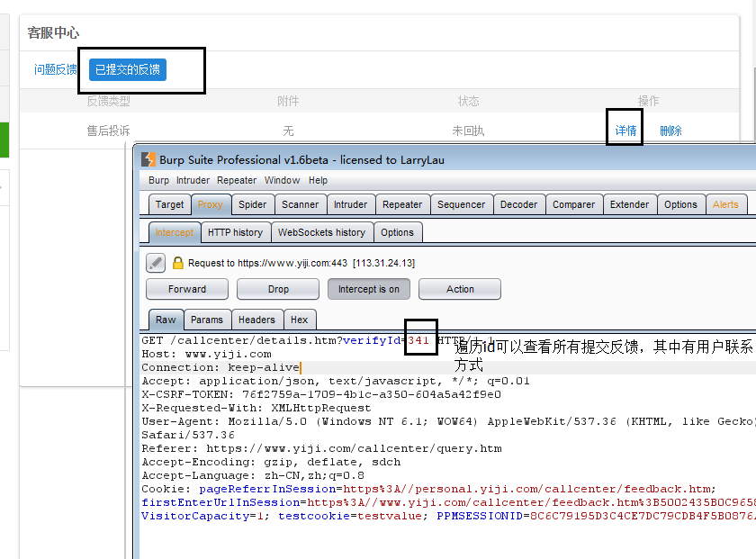This screenshot has height=559, width=756.
Task: Click the Burp Suite logo in title bar
Action: [x=148, y=159]
